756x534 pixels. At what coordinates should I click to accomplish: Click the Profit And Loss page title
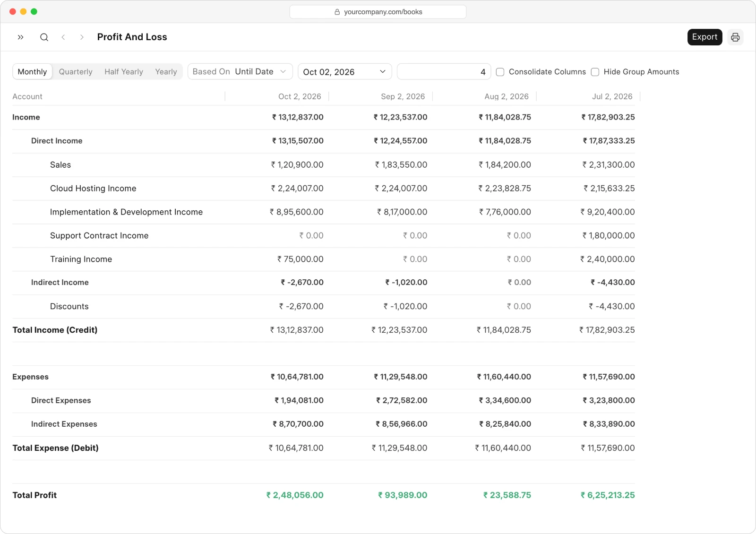132,37
